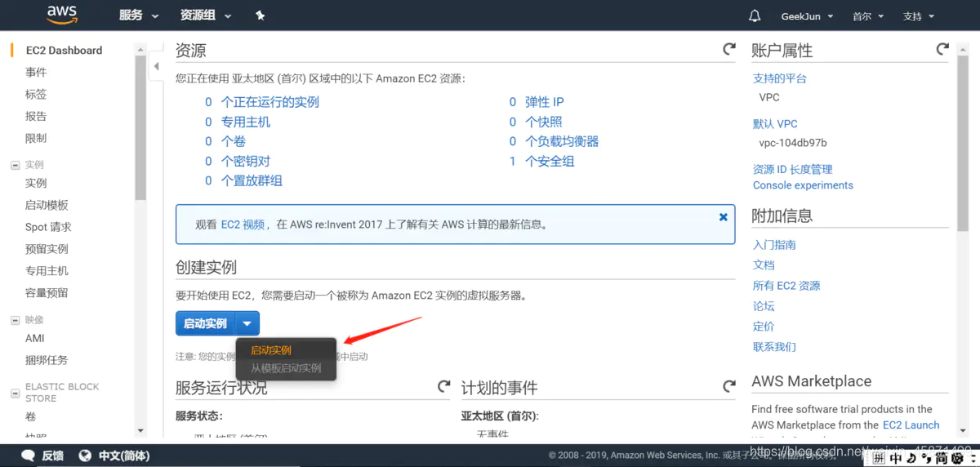Open 专用主机 in the sidebar
Screen dimensions: 980x467
(47, 271)
